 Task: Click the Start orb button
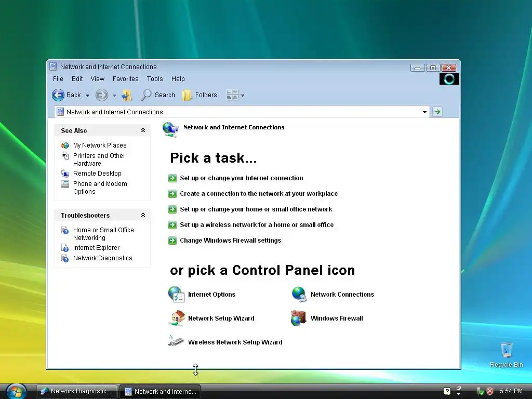point(16,391)
